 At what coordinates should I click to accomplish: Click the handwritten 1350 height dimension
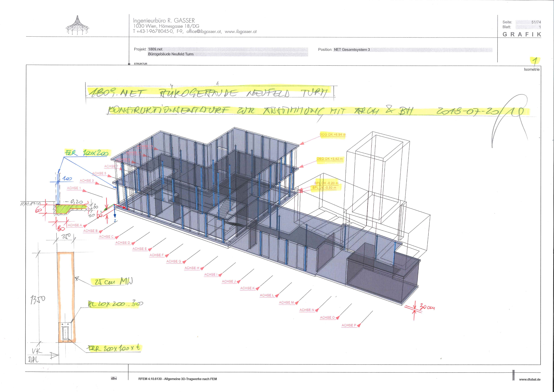pyautogui.click(x=38, y=299)
